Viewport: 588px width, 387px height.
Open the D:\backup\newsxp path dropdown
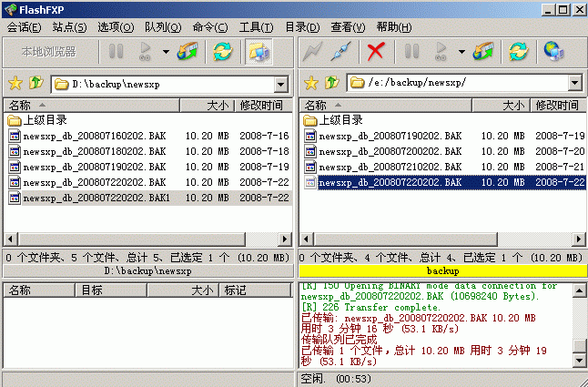(281, 84)
